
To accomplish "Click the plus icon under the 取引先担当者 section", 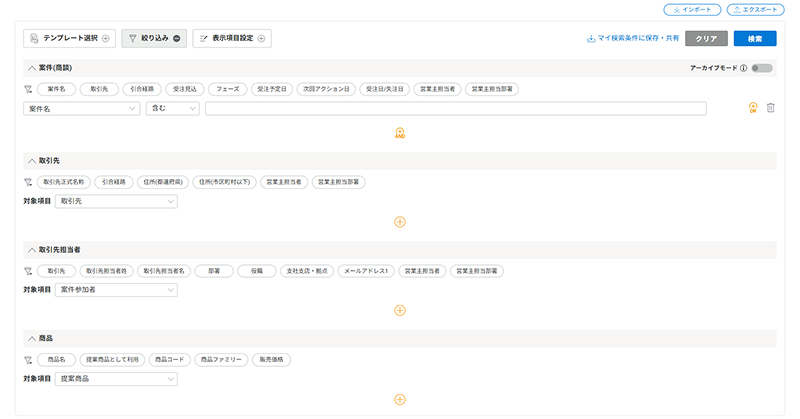I will coord(400,310).
